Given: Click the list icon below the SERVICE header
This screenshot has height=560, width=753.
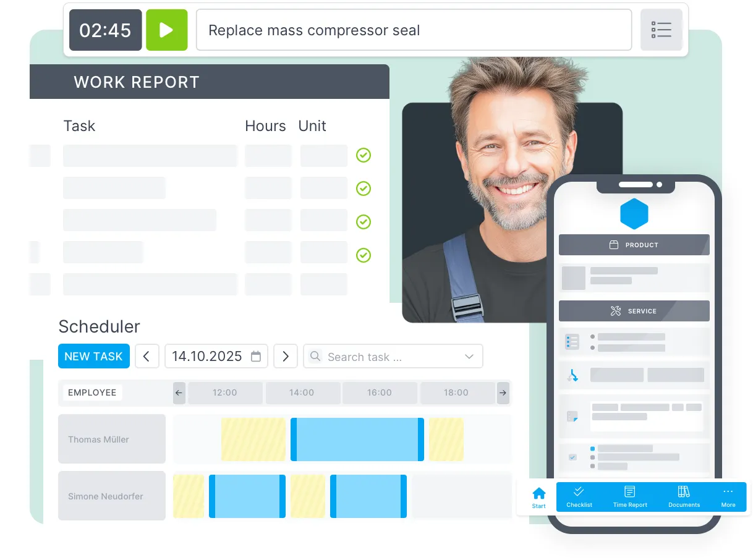Looking at the screenshot, I should [572, 342].
